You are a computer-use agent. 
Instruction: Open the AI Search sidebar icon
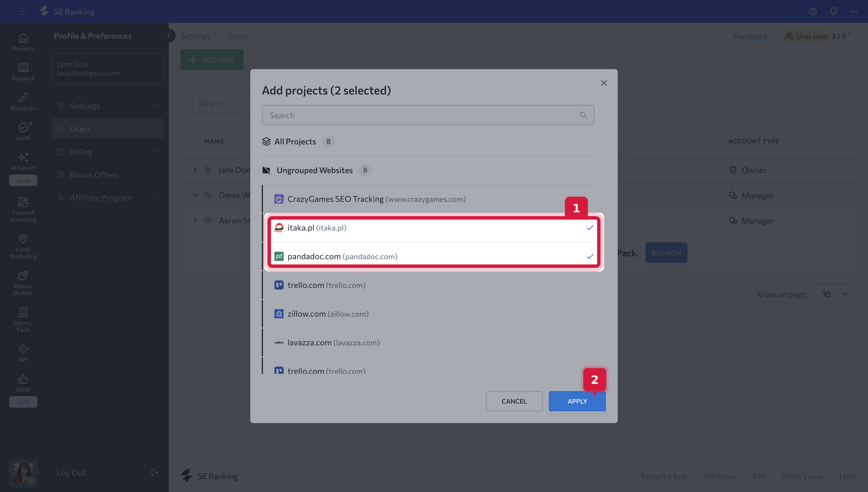click(x=23, y=162)
